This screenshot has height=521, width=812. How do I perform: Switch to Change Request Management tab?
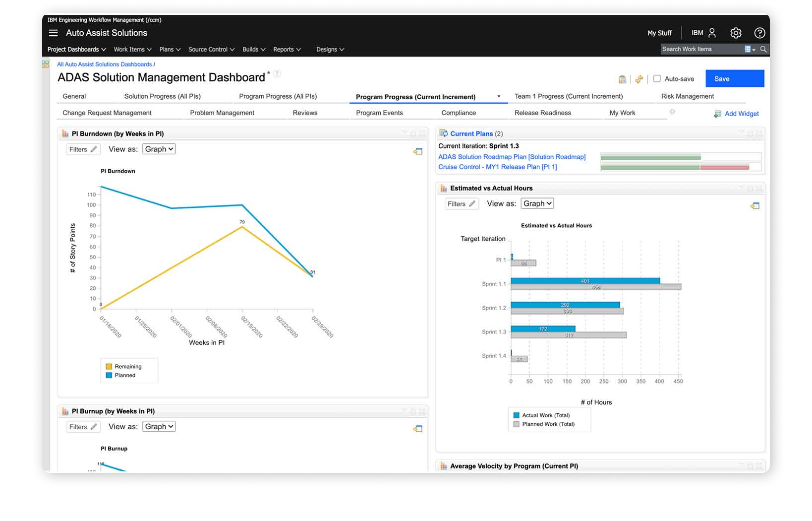click(x=107, y=113)
